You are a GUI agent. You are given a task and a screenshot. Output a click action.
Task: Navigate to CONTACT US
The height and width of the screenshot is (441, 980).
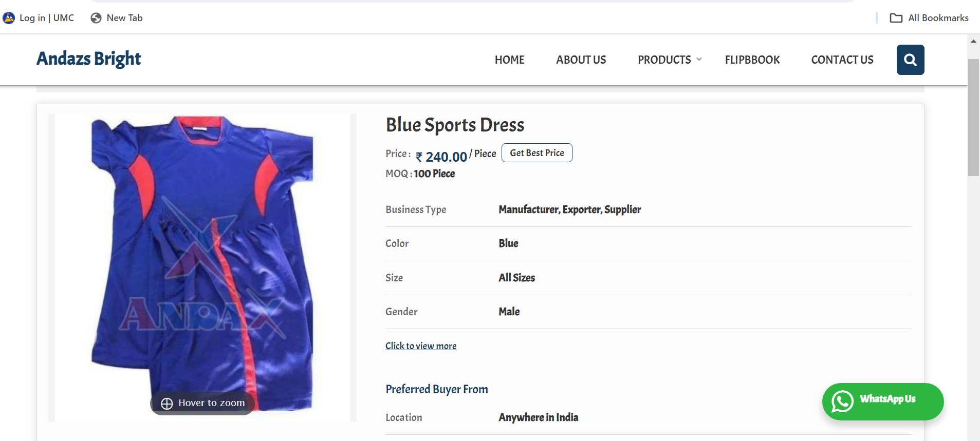tap(842, 60)
